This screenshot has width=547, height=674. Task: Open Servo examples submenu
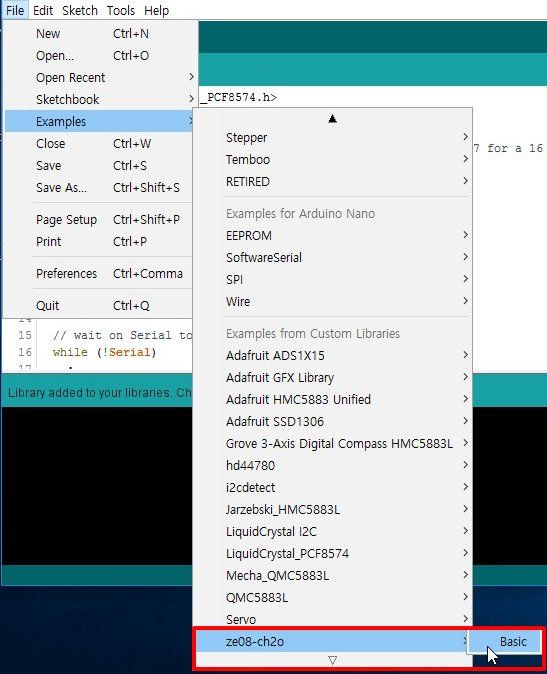click(x=333, y=619)
